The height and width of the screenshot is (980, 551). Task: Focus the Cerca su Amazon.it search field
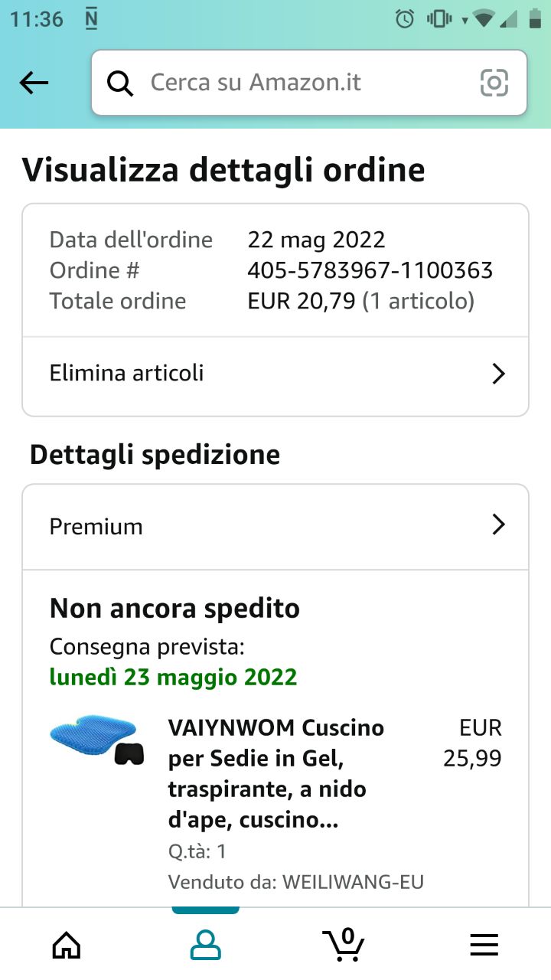click(x=309, y=83)
